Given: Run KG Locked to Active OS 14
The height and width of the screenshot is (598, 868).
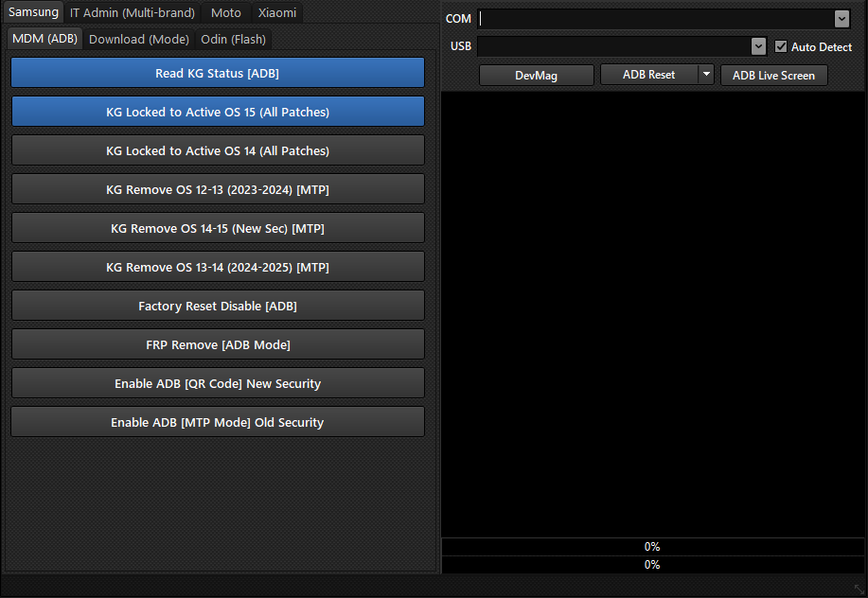Looking at the screenshot, I should pos(218,150).
